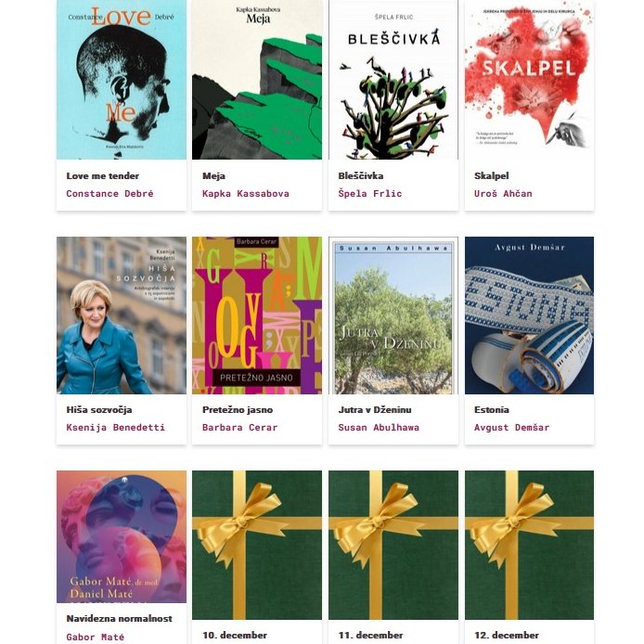Open author link Špela Frlic
The height and width of the screenshot is (644, 644).
click(x=370, y=193)
